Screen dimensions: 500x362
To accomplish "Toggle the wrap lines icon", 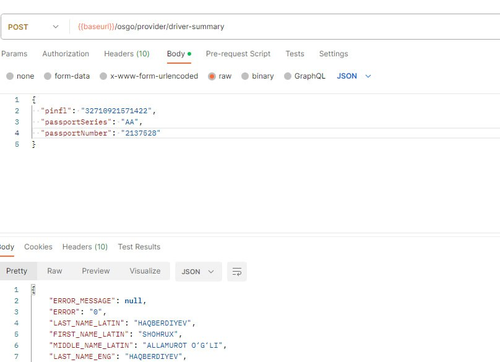I will (x=237, y=272).
